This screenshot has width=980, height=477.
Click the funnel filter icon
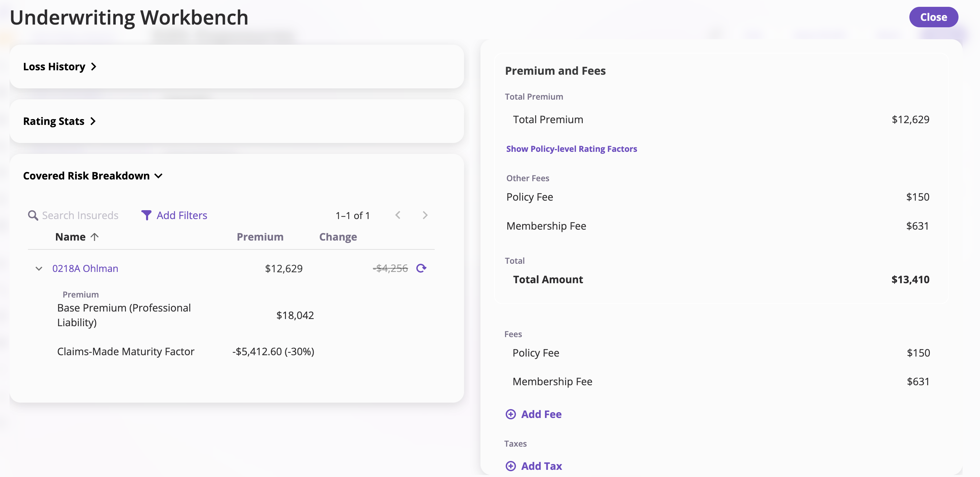coord(146,215)
